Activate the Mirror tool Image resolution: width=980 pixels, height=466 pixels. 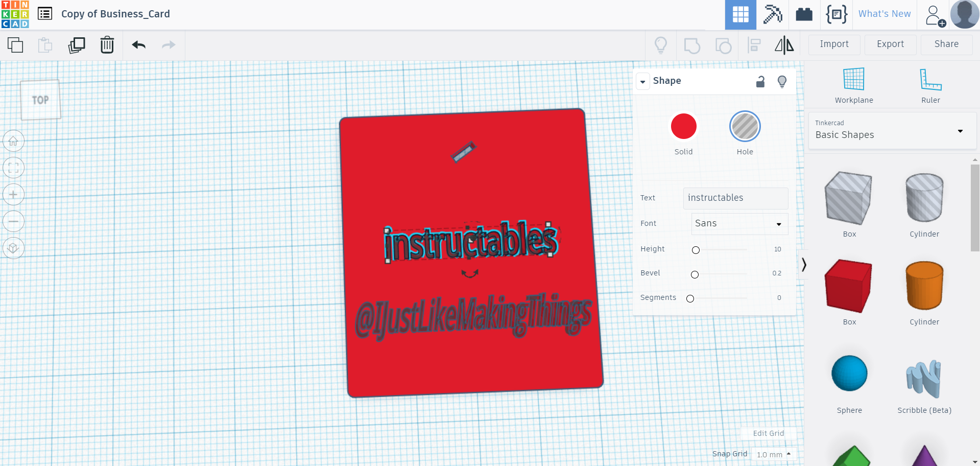(784, 45)
